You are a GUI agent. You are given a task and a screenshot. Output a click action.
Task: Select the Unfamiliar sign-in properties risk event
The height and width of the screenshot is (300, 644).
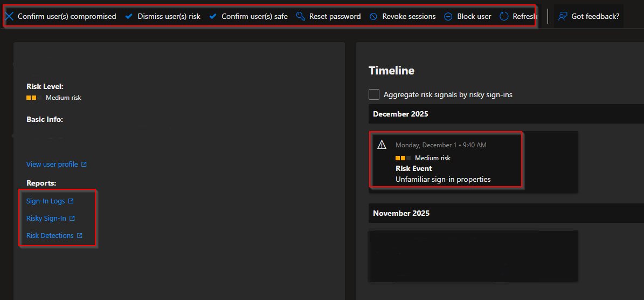(x=443, y=179)
